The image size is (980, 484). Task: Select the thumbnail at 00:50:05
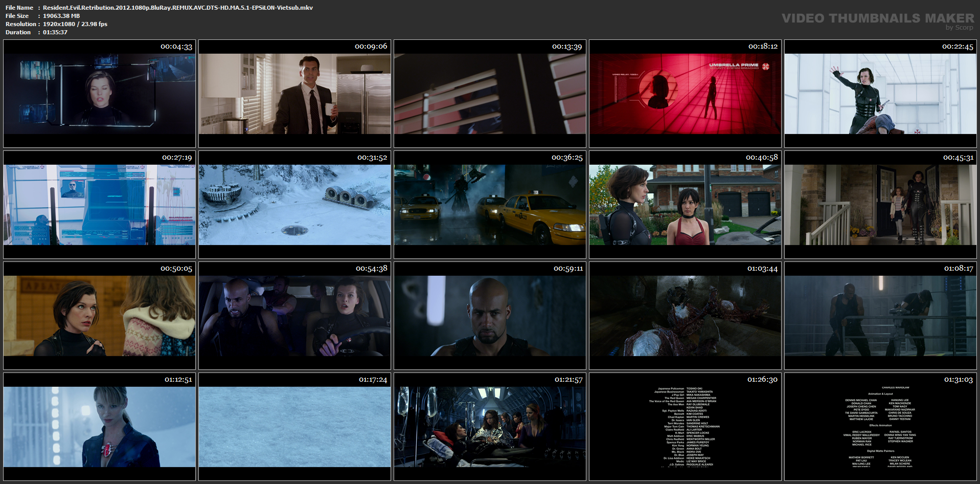99,316
